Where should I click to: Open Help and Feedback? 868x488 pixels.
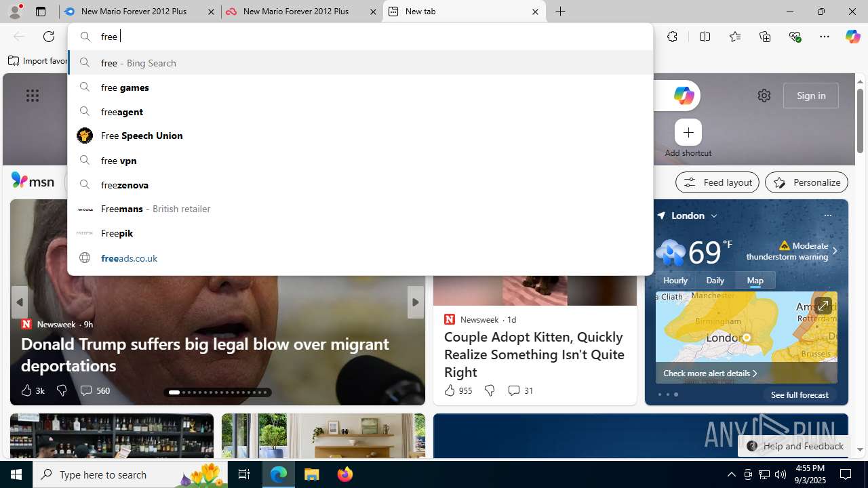tap(795, 446)
